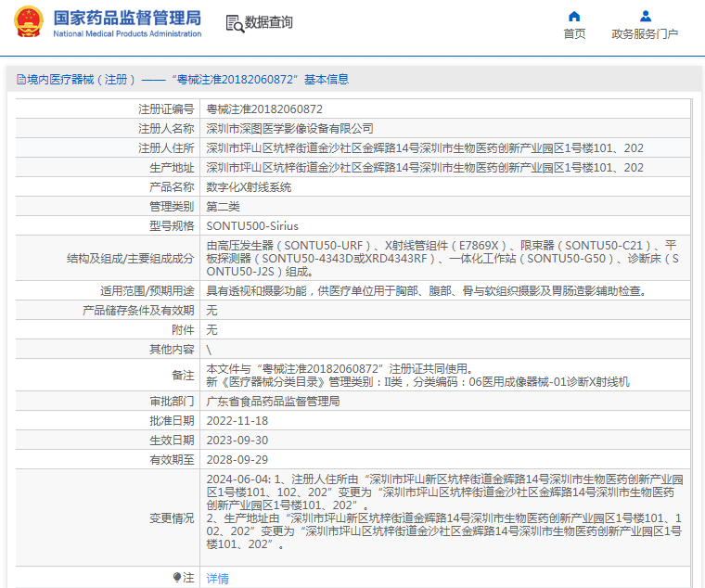Click the 有效期至 label
This screenshot has height=588, width=705.
click(x=172, y=459)
